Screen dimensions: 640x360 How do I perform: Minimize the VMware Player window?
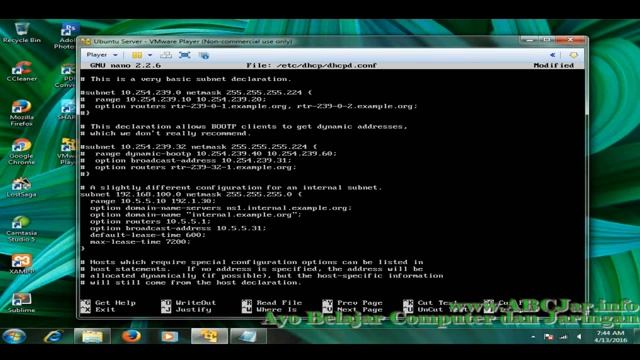[x=529, y=40]
